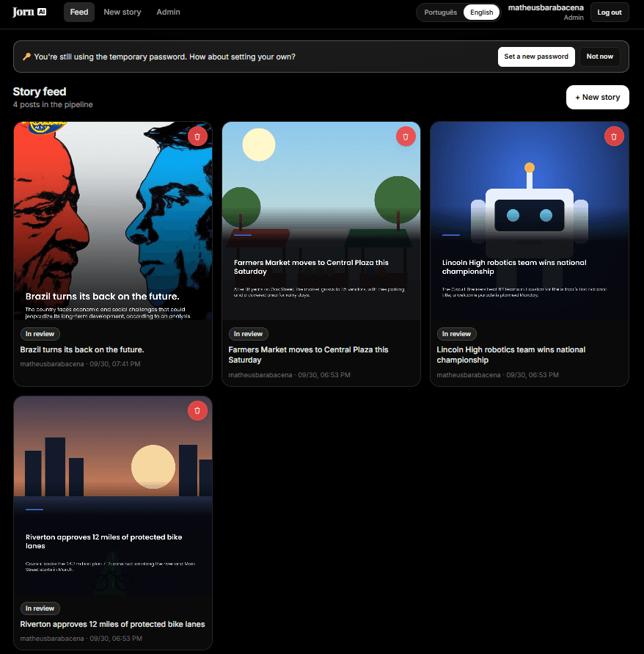Click the Admin role label under the username
Screen dimensions: 644x654
pos(574,18)
